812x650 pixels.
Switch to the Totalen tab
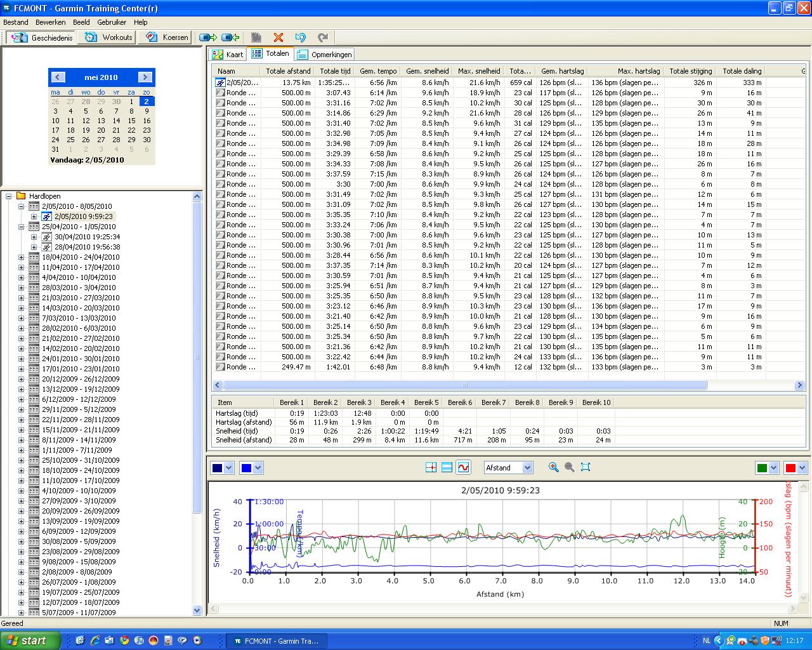pyautogui.click(x=270, y=53)
